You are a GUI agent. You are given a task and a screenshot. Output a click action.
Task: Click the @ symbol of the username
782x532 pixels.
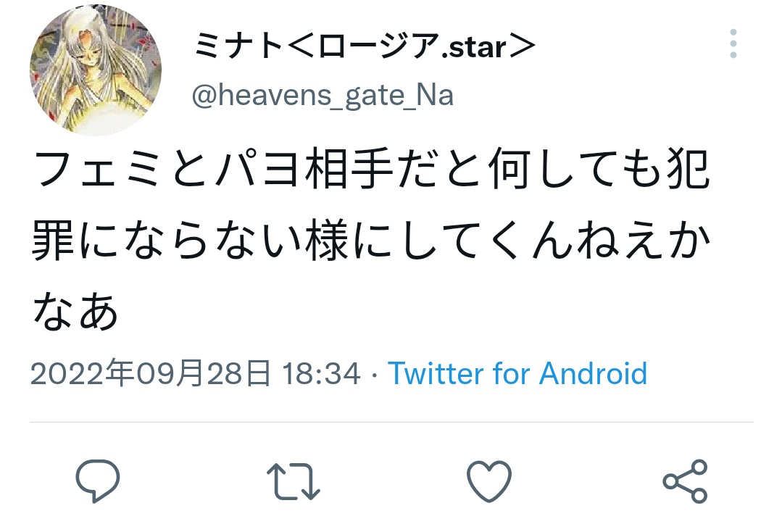tap(204, 96)
